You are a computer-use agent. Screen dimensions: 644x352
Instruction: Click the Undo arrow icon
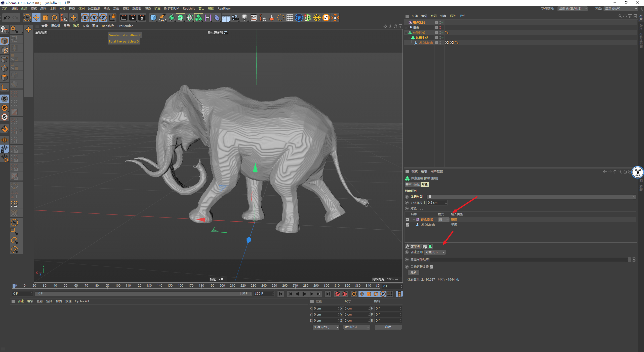click(7, 18)
